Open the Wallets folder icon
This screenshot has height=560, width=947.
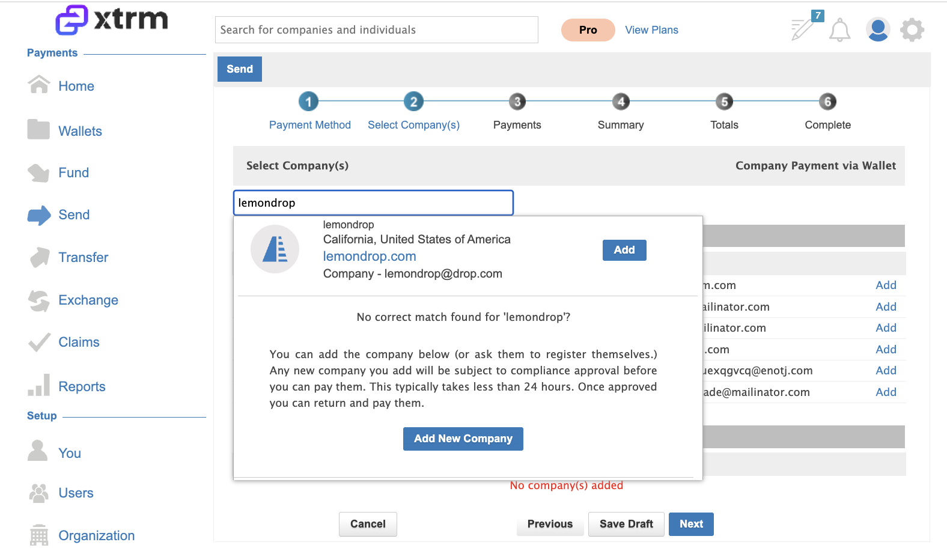click(x=39, y=129)
